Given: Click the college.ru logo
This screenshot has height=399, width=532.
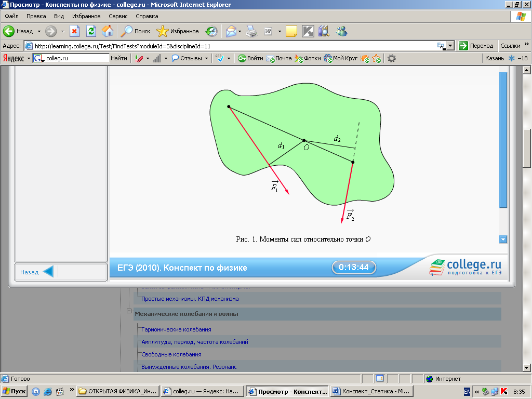Looking at the screenshot, I should pos(465,267).
